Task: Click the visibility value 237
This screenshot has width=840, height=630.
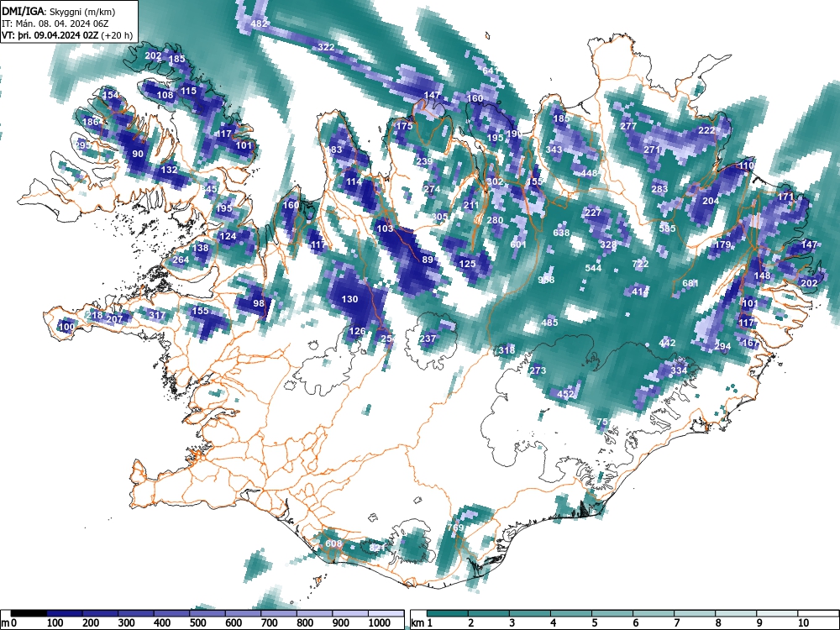Action: click(428, 339)
